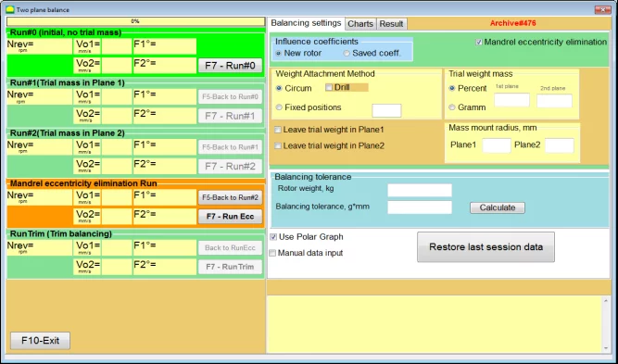Enable the Mandrel eccentricity elimination checkbox
Screen dimensions: 618x364
(x=478, y=43)
